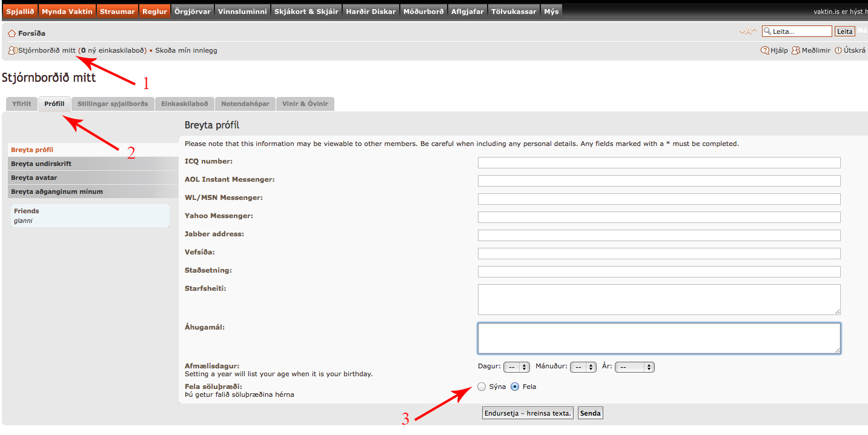Viewport: 868px width, 435px height.
Task: Click the magnifier icon in search box
Action: (x=767, y=32)
